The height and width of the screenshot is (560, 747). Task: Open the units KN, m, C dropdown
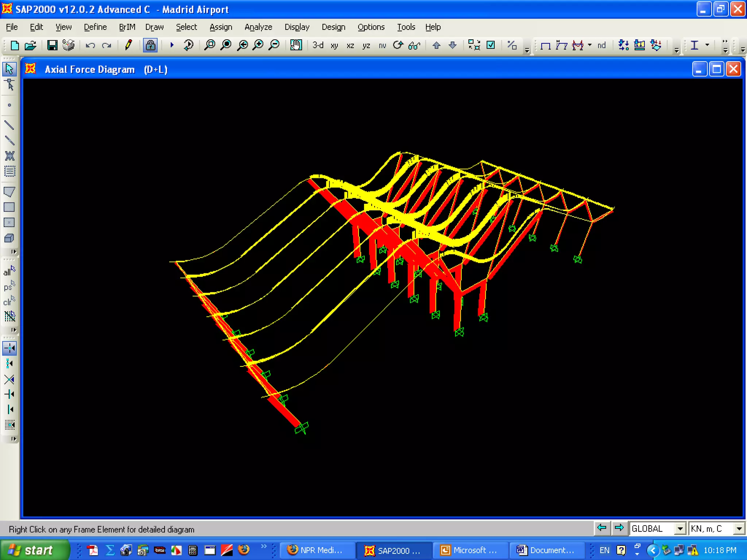click(x=739, y=529)
